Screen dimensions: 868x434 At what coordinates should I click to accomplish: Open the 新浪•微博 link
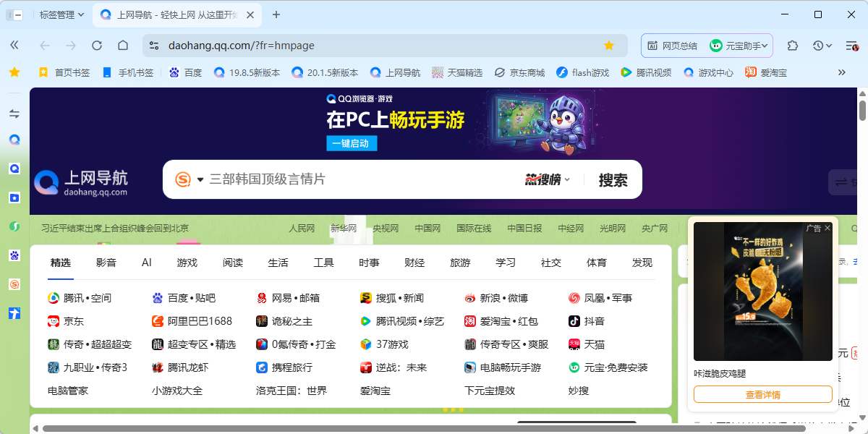coord(496,298)
